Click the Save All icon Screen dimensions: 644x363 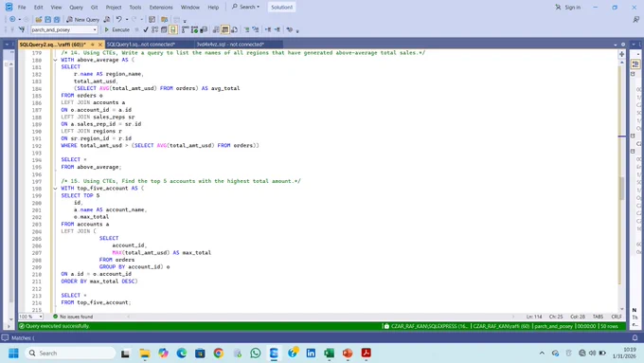pyautogui.click(x=57, y=19)
